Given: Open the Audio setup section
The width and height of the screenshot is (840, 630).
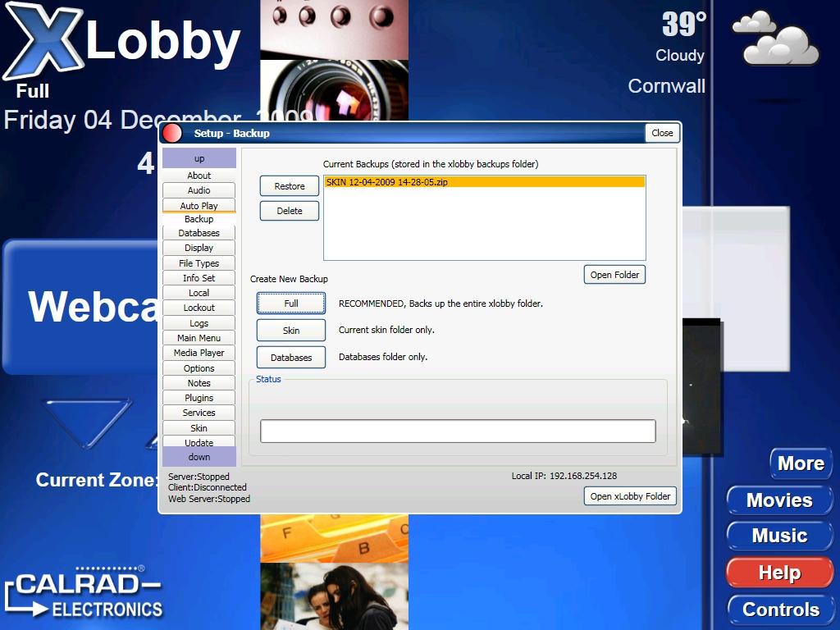Looking at the screenshot, I should (x=199, y=190).
